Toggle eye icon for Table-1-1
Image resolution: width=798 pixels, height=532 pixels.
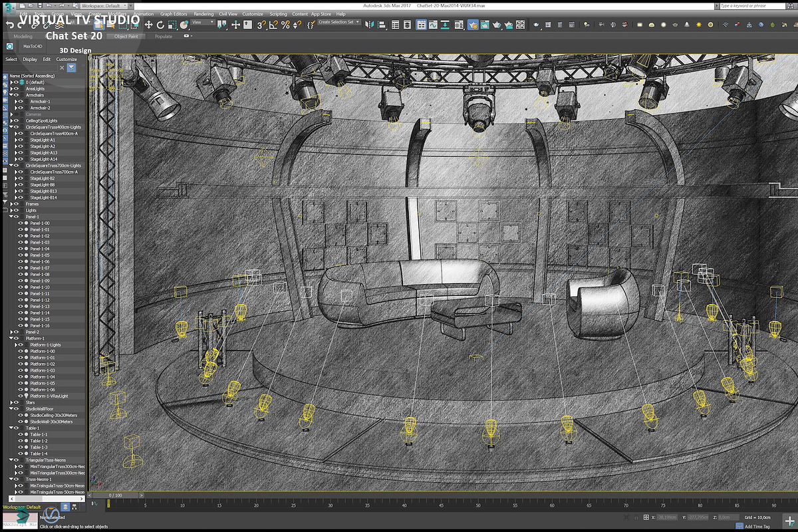(21, 434)
